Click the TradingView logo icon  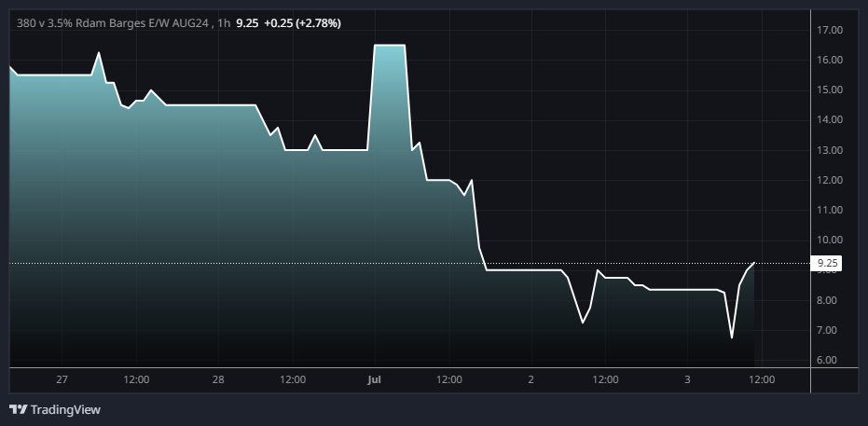[x=18, y=409]
